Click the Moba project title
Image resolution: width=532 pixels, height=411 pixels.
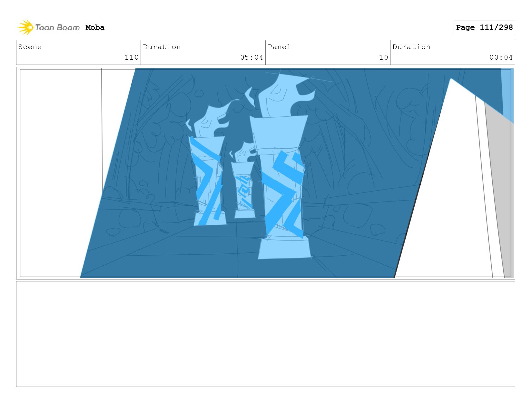[x=95, y=27]
